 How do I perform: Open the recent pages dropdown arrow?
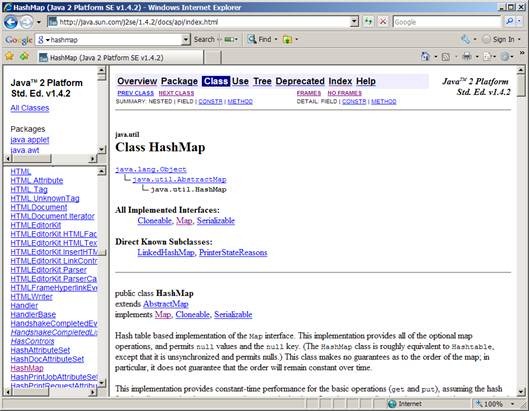(x=38, y=22)
